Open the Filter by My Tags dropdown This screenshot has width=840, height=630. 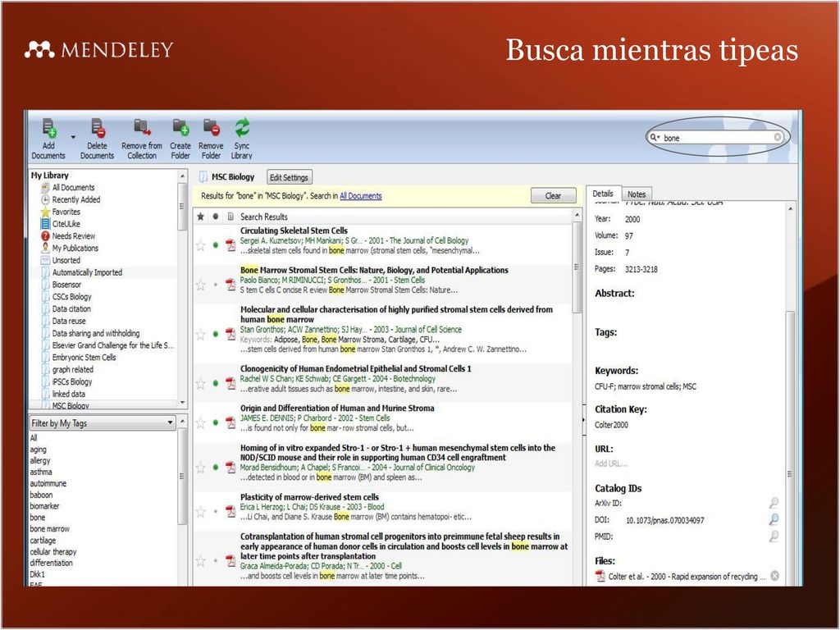coord(103,422)
